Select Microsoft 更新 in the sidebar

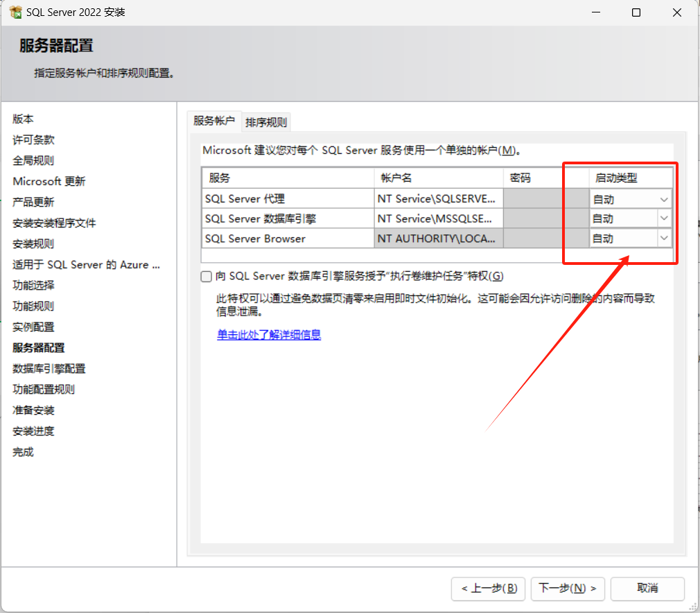[49, 181]
